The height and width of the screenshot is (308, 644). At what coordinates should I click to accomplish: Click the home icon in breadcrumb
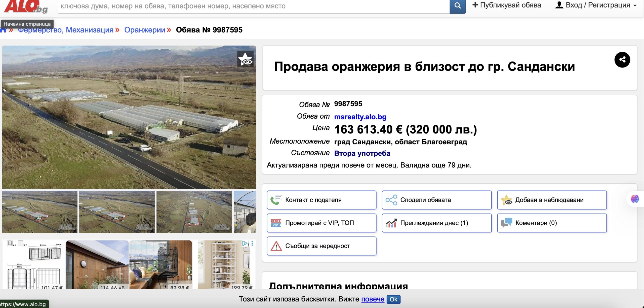(3, 30)
